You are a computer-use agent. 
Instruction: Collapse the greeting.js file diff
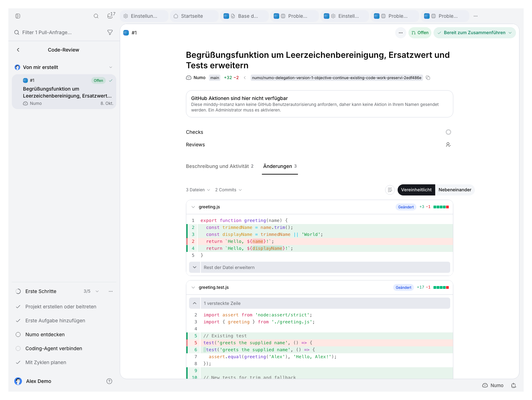coord(193,207)
